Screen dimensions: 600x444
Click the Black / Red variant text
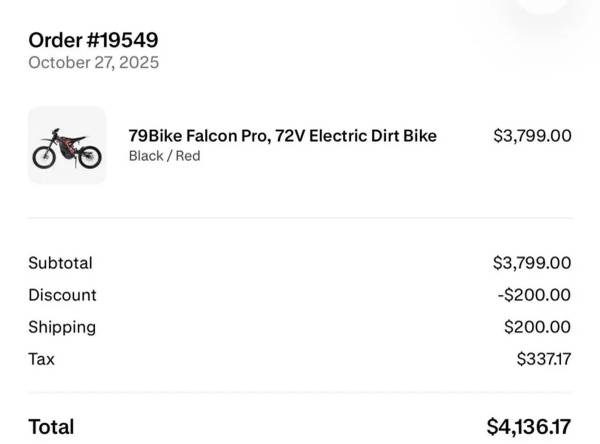(x=164, y=156)
